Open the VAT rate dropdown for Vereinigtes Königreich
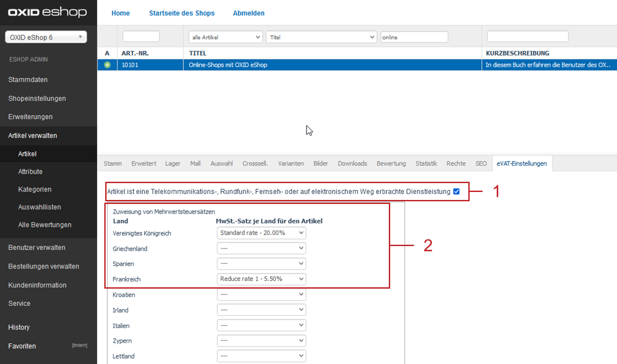617x364 pixels. click(x=261, y=233)
